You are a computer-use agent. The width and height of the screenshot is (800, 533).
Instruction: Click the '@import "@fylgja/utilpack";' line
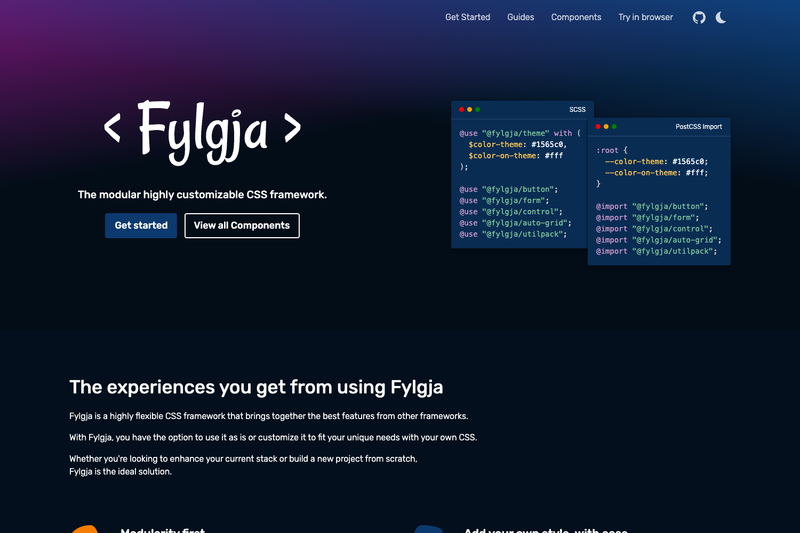click(657, 251)
